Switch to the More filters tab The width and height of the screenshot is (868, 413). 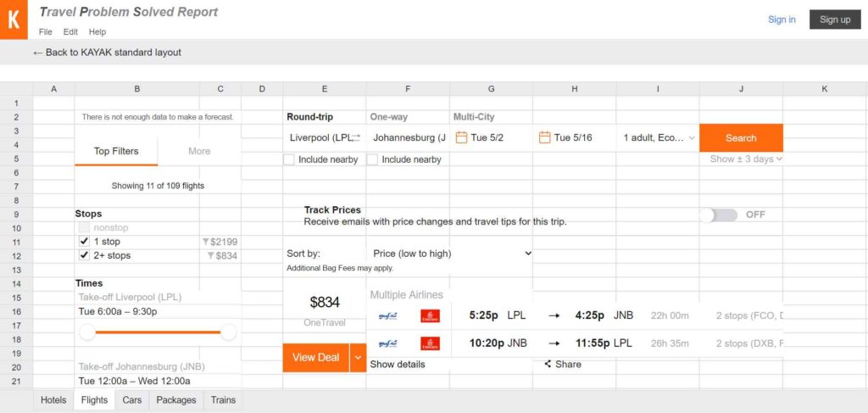199,151
